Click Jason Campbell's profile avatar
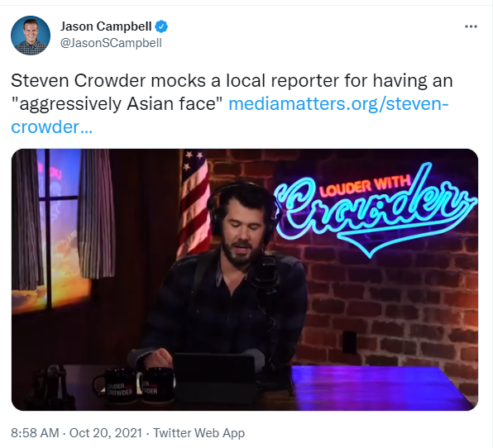 click(x=31, y=36)
